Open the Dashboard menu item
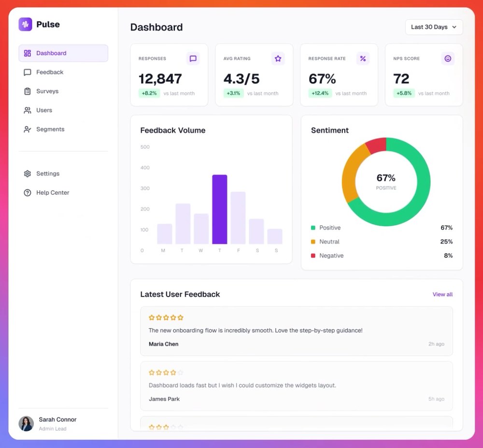483x448 pixels. 63,53
